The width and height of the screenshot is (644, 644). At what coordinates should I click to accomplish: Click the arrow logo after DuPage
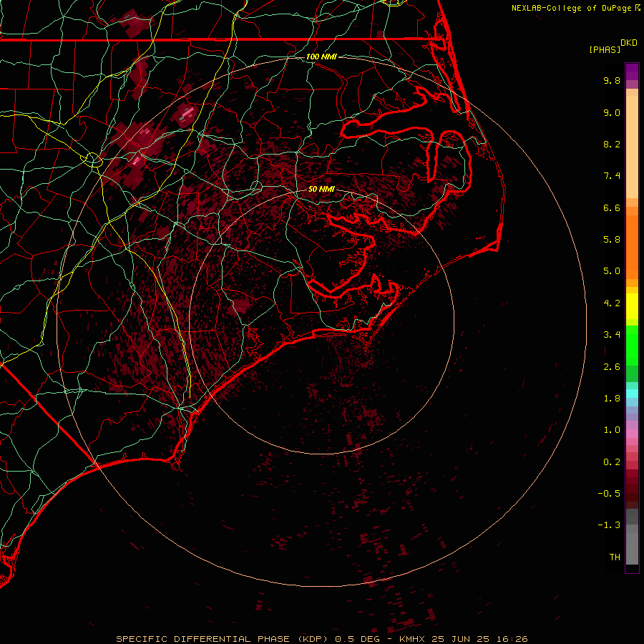tap(637, 8)
